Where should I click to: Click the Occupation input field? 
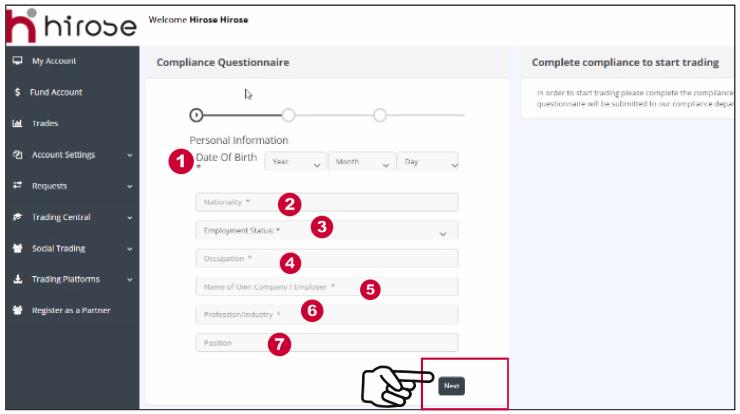pos(326,258)
